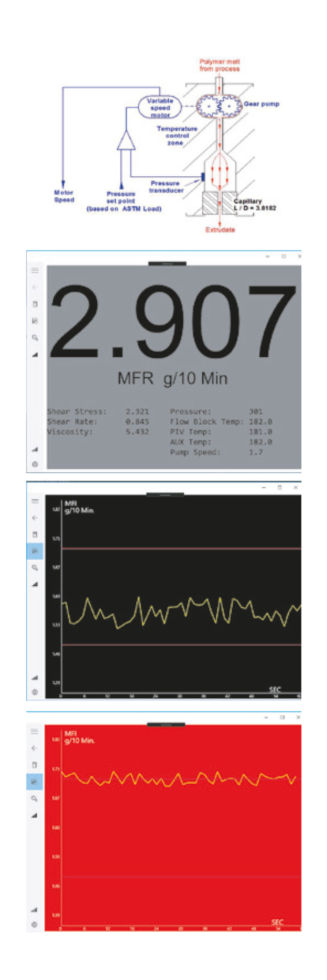
Task: Click the upper red limit line in black chart
Action: [181, 549]
